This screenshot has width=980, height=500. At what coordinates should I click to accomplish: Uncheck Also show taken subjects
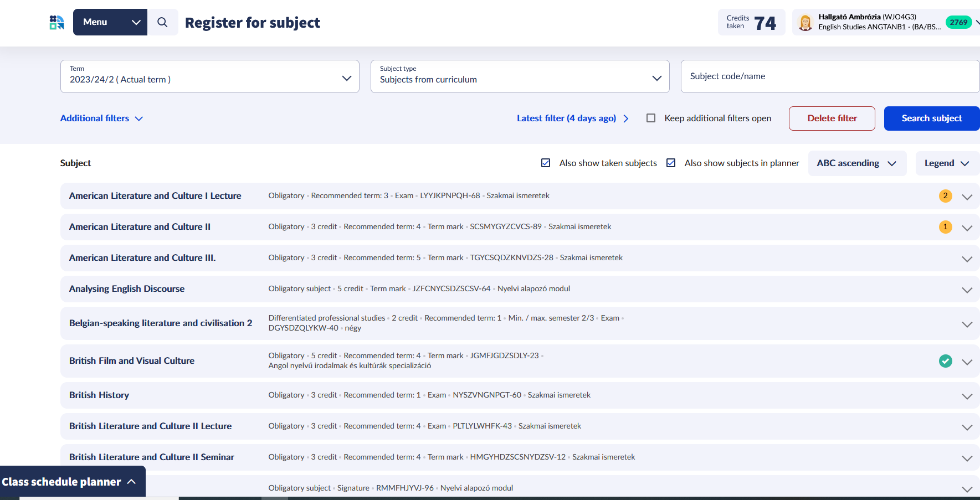pos(546,163)
